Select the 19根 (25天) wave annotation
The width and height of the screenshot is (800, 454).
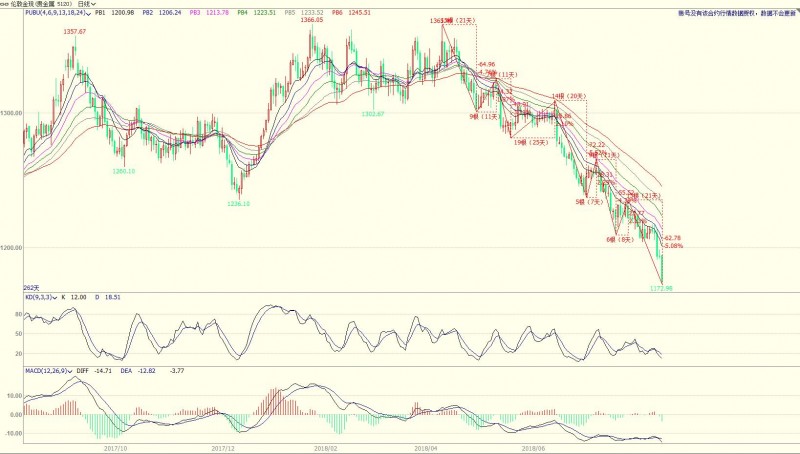coord(529,142)
